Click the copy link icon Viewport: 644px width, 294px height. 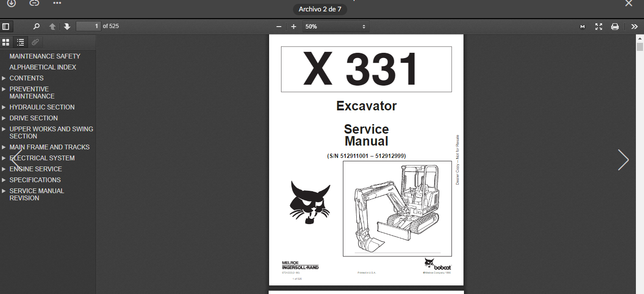[34, 3]
